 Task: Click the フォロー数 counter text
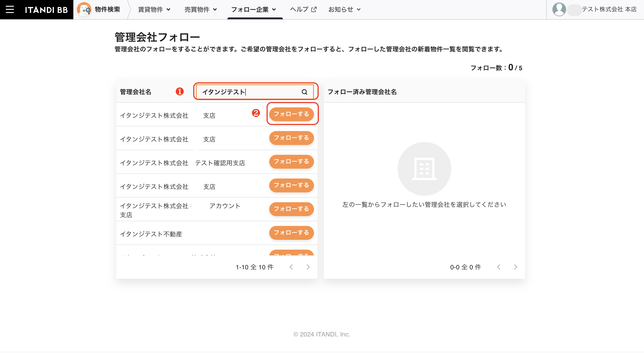[496, 68]
